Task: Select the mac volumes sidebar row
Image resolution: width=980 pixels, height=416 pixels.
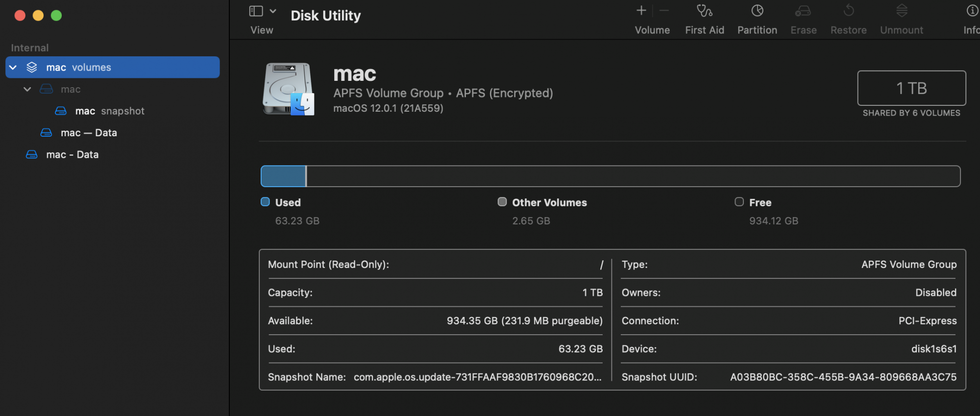Action: [x=112, y=67]
